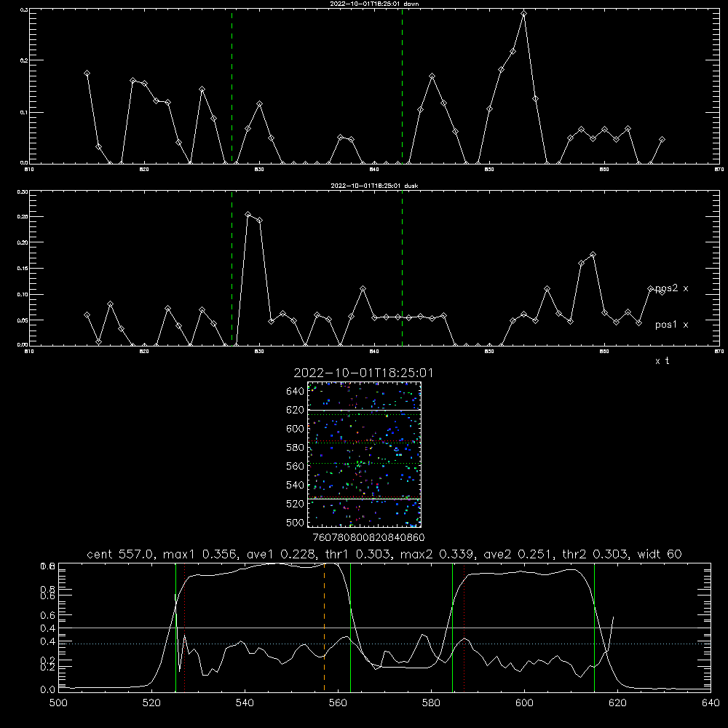Click the 540 label on the image panel y-axis
This screenshot has height=728, width=728.
point(296,485)
